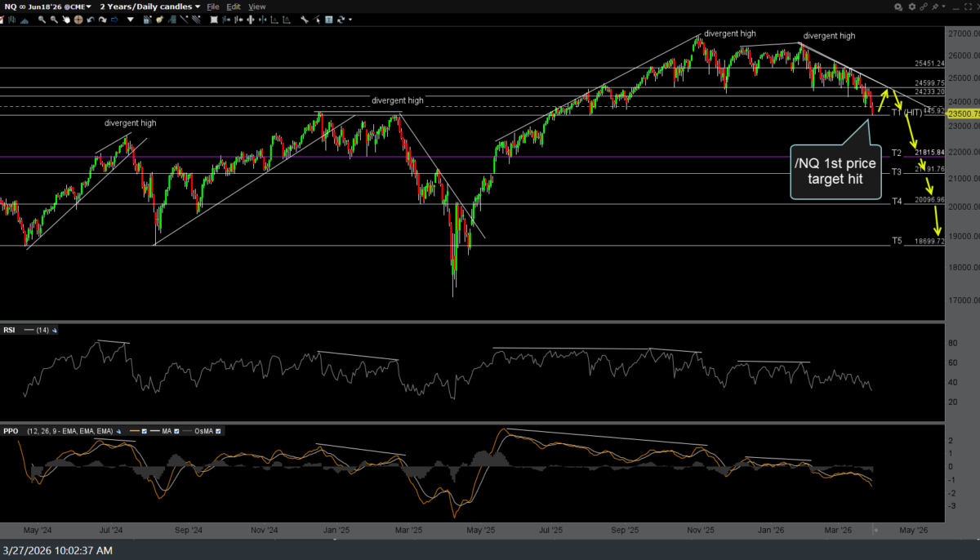Open the text annotation tool

coord(328,20)
